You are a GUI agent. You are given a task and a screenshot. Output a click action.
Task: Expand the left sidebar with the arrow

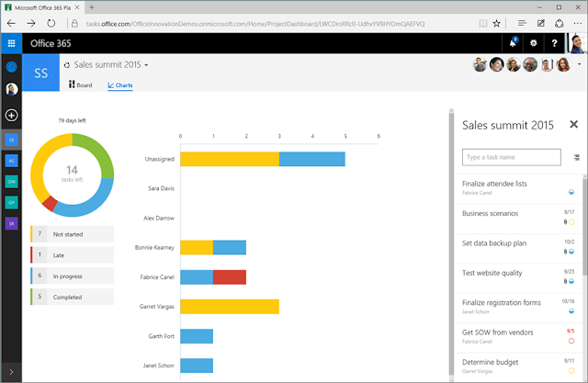pyautogui.click(x=11, y=372)
